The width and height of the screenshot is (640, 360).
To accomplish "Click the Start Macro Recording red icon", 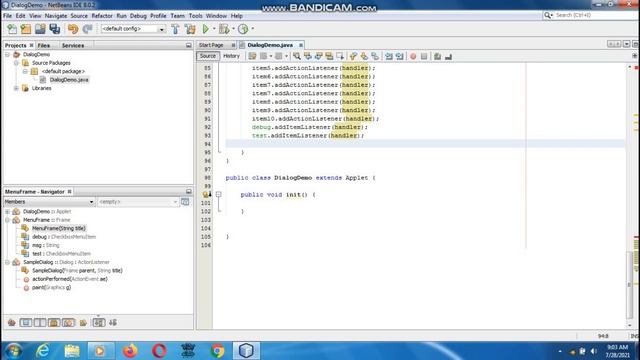I will 413,56.
